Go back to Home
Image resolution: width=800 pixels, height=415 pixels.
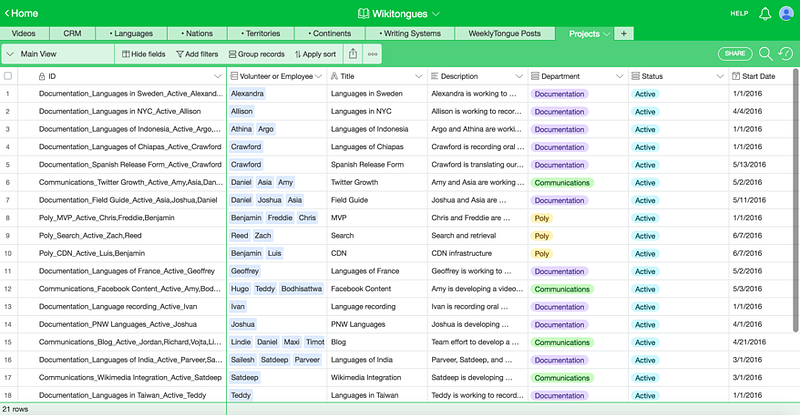click(21, 13)
